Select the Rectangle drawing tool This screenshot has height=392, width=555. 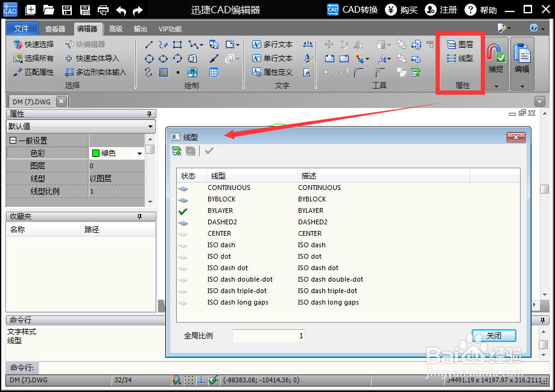[x=177, y=45]
